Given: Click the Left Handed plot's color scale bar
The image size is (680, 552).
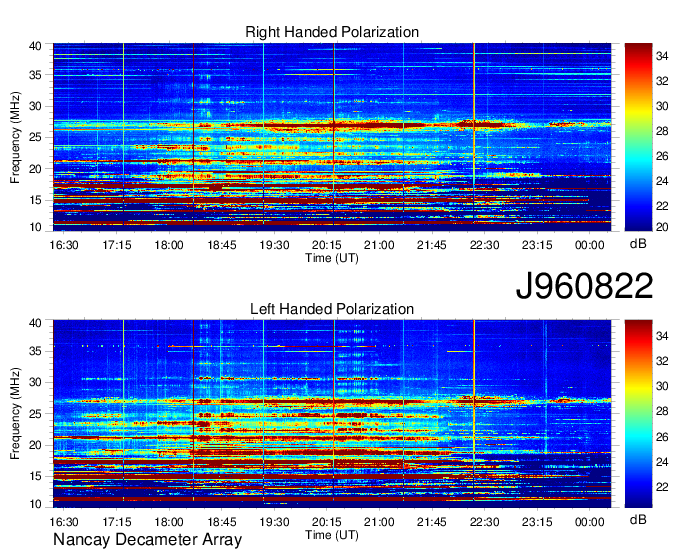Looking at the screenshot, I should (x=638, y=413).
